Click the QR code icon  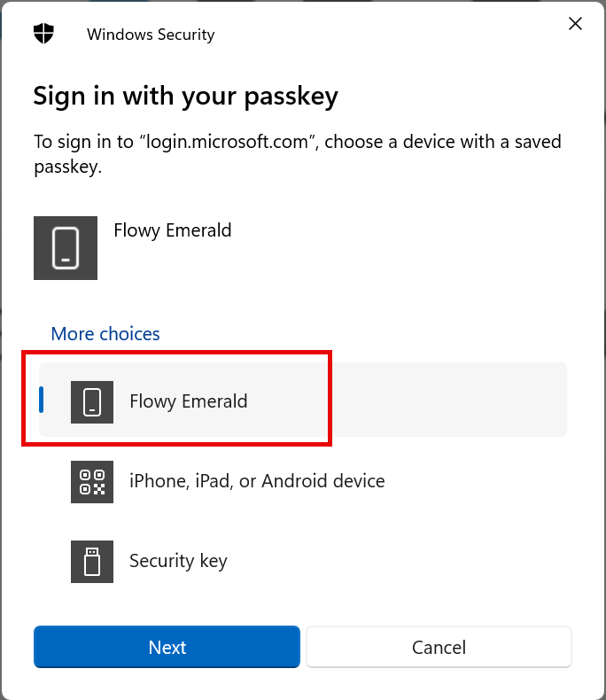pos(92,482)
